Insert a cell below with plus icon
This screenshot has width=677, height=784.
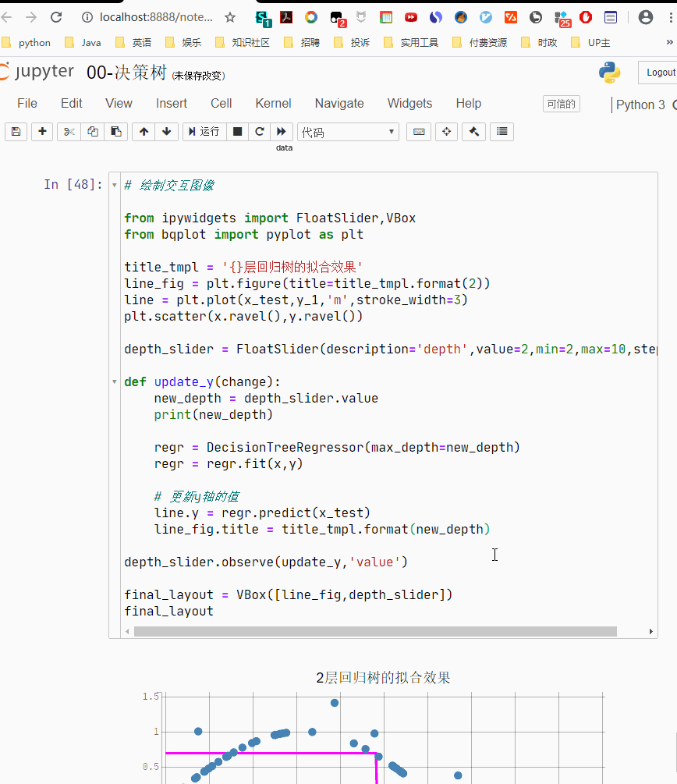[42, 132]
